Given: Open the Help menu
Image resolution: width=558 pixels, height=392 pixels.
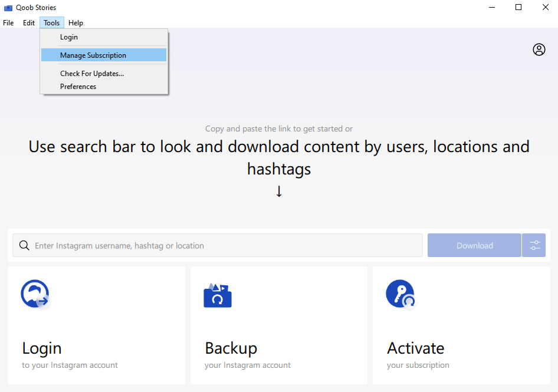Looking at the screenshot, I should click(76, 23).
